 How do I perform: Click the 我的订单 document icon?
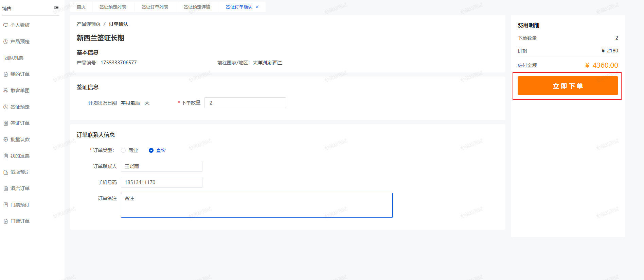pyautogui.click(x=6, y=74)
